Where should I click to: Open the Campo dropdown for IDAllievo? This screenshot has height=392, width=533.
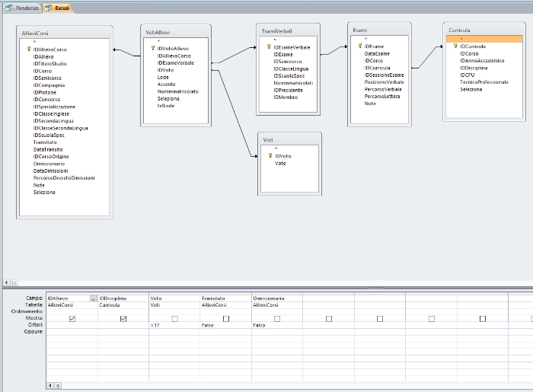click(93, 298)
